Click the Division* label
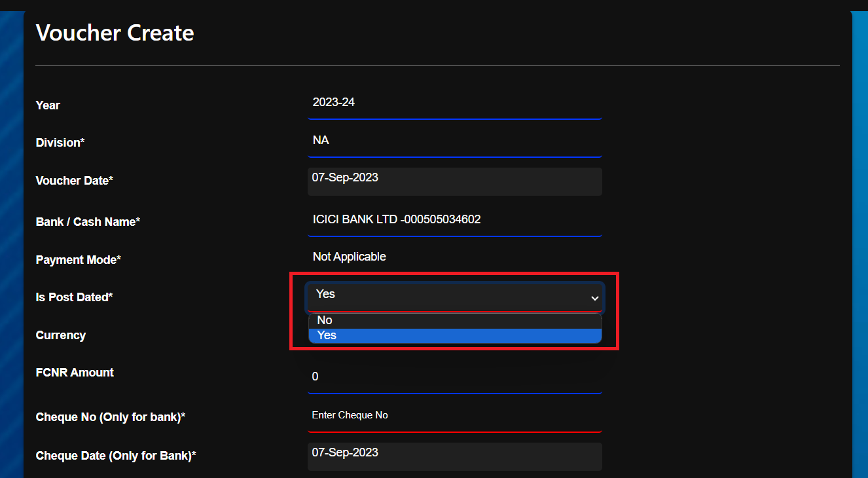This screenshot has height=478, width=868. (x=60, y=143)
